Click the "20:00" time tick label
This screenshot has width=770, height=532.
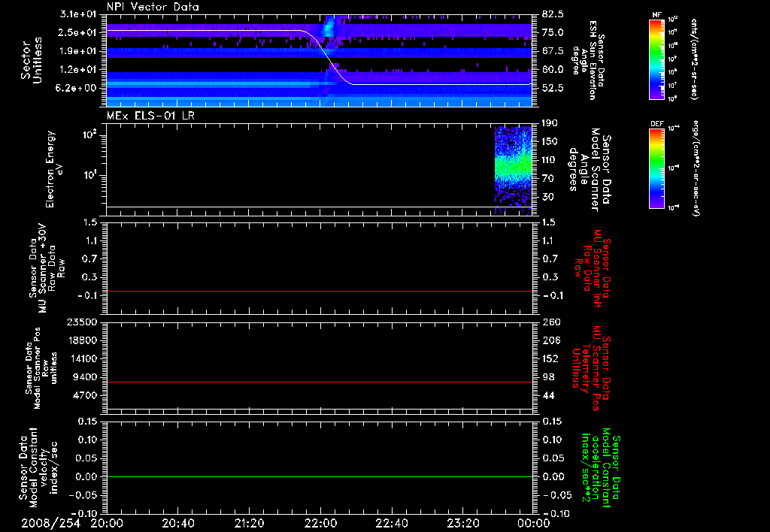(107, 523)
